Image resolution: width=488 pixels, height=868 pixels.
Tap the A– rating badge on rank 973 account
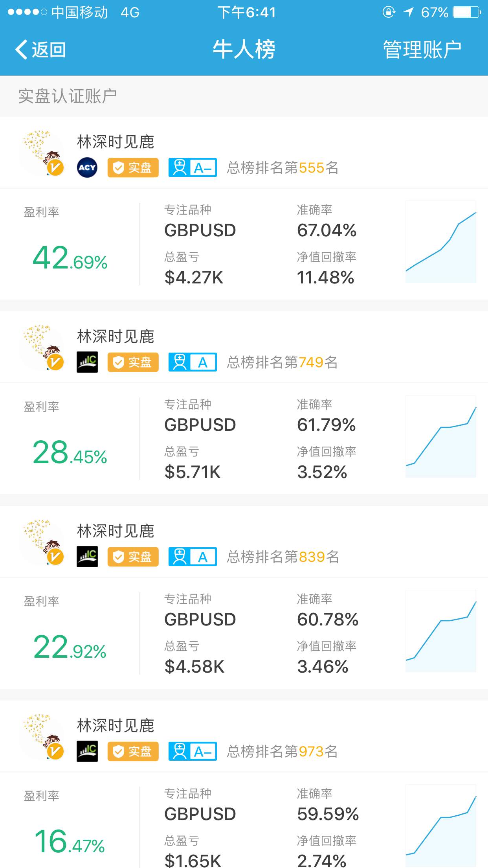point(193,751)
